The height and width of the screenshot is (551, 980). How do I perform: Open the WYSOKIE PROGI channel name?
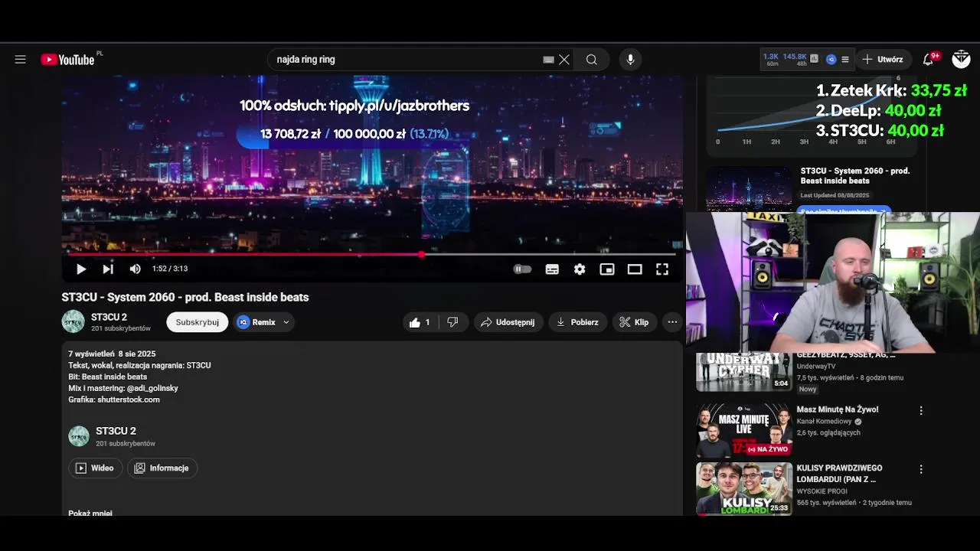coord(822,491)
